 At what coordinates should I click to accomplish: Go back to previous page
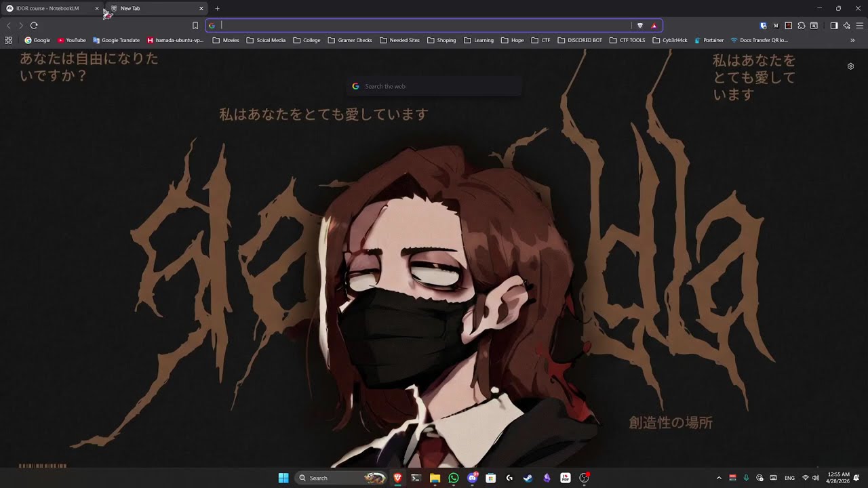point(9,26)
